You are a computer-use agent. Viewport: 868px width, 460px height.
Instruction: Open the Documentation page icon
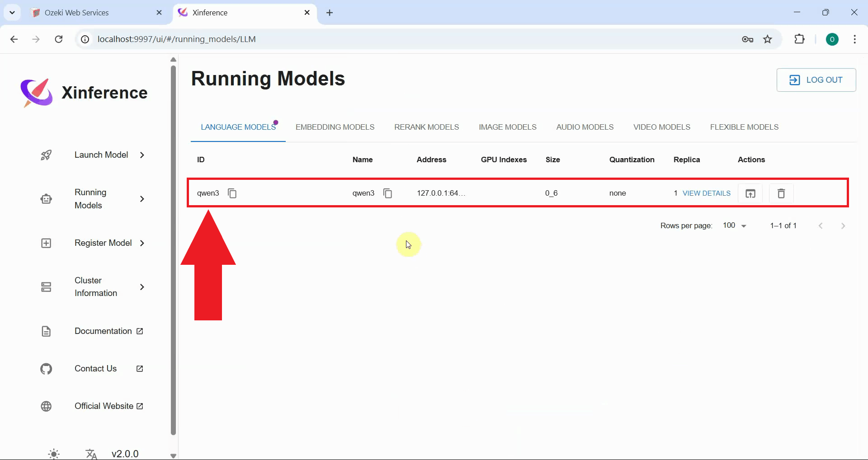pyautogui.click(x=46, y=331)
